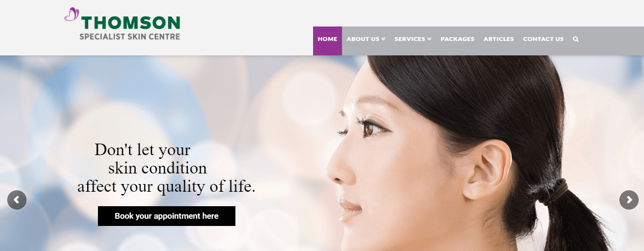Click the "skin condition" headline line

(157, 168)
